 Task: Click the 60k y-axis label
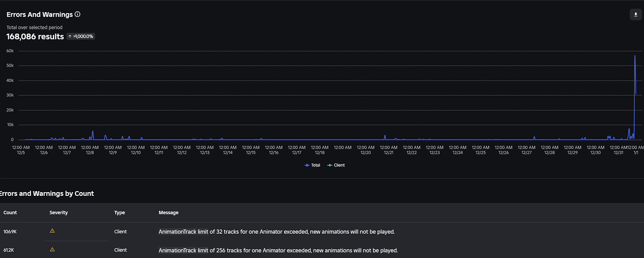coord(10,50)
